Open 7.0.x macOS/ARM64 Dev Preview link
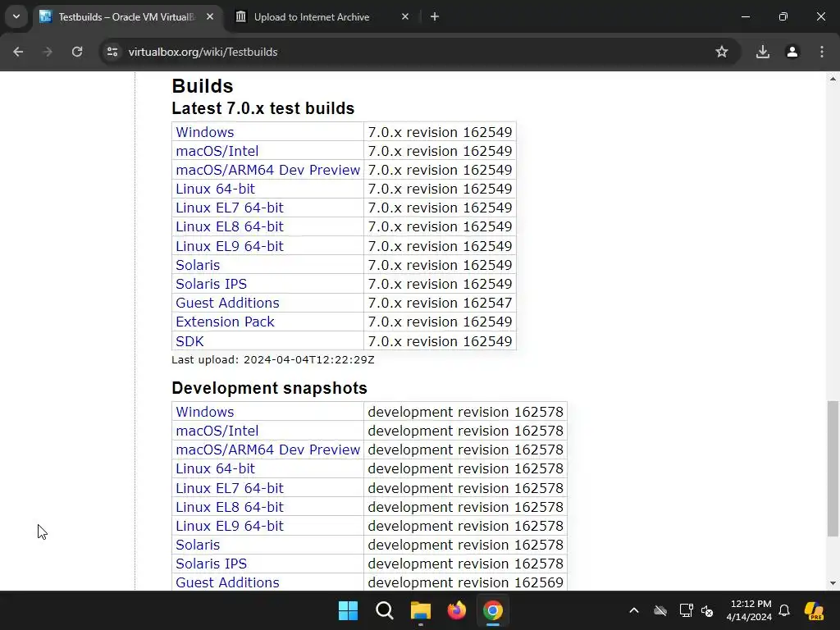Screen dimensions: 840x630 pos(268,170)
